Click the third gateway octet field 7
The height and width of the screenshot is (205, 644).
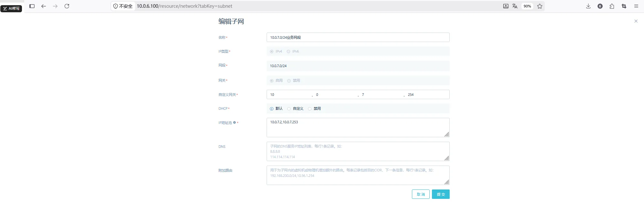(x=381, y=95)
